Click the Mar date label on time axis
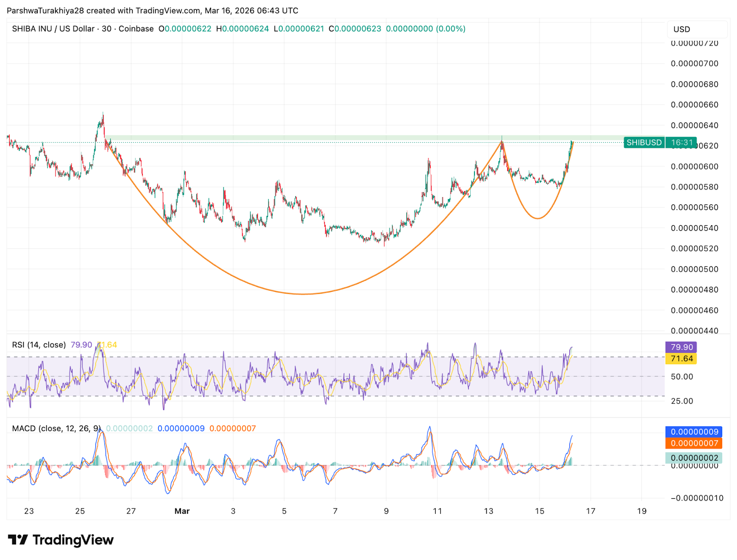This screenshot has height=560, width=737. (x=182, y=511)
